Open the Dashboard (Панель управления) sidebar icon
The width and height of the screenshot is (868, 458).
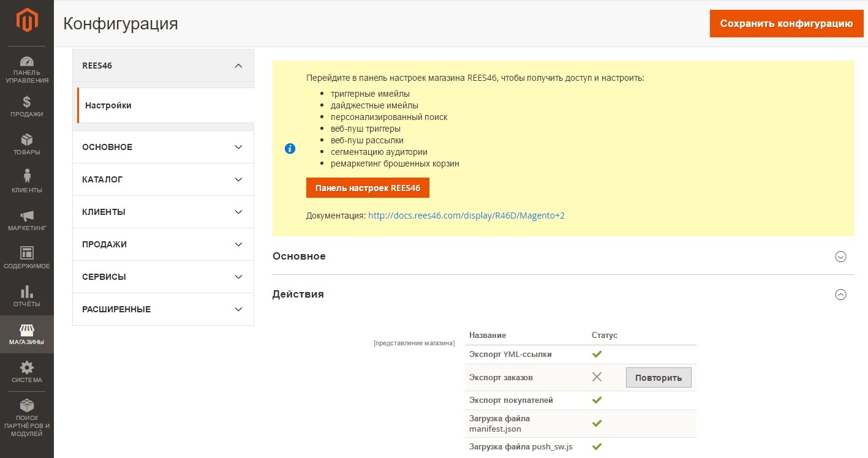(x=27, y=62)
